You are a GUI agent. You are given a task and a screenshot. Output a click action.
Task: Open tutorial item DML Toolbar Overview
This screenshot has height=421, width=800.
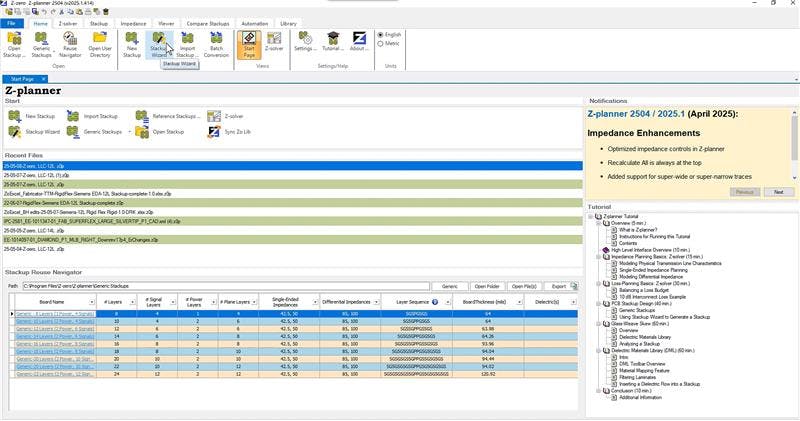(642, 364)
